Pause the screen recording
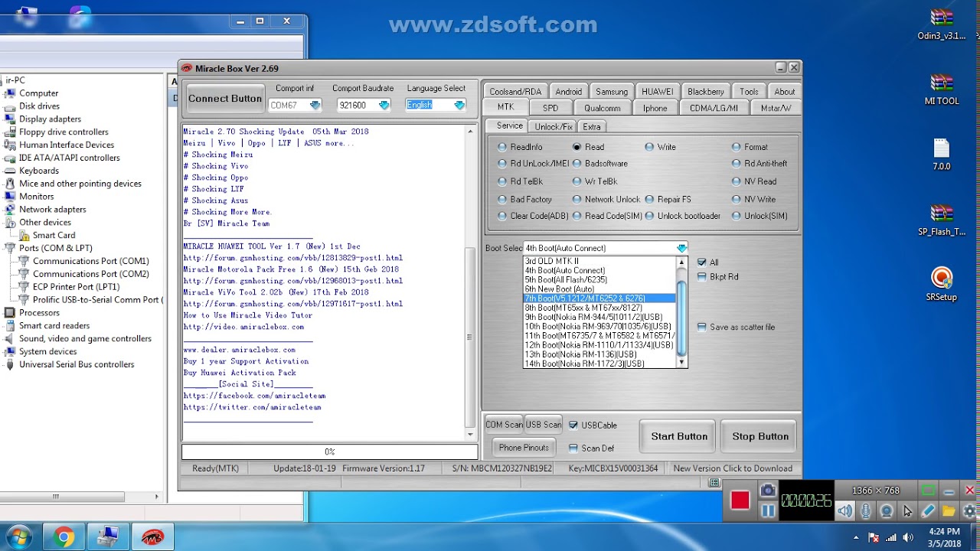This screenshot has height=551, width=980. point(768,510)
